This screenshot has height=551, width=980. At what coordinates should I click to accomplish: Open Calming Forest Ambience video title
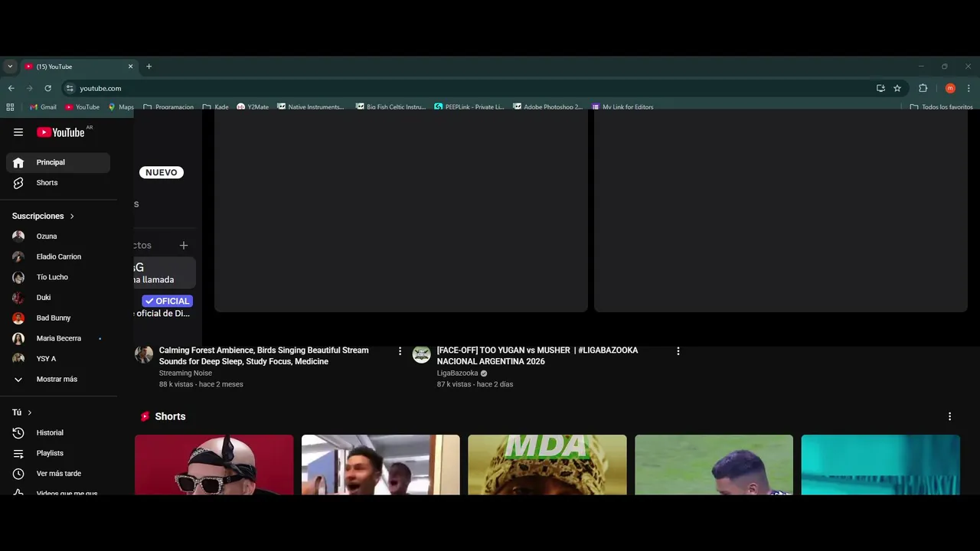[263, 356]
